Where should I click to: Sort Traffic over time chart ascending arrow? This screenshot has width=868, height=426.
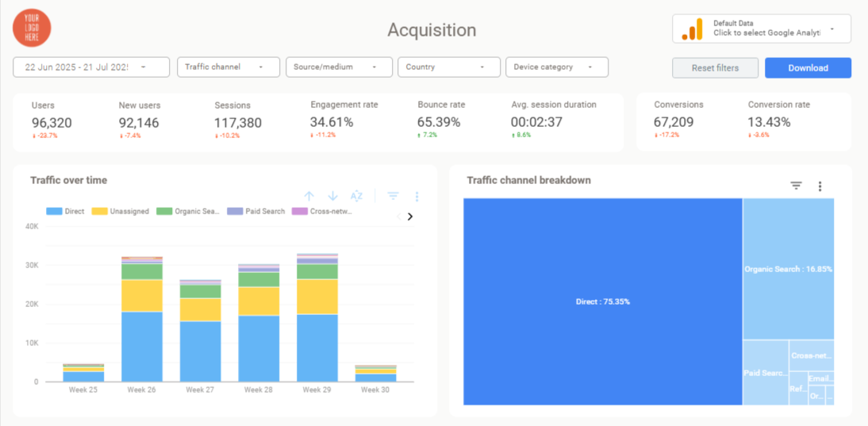309,196
